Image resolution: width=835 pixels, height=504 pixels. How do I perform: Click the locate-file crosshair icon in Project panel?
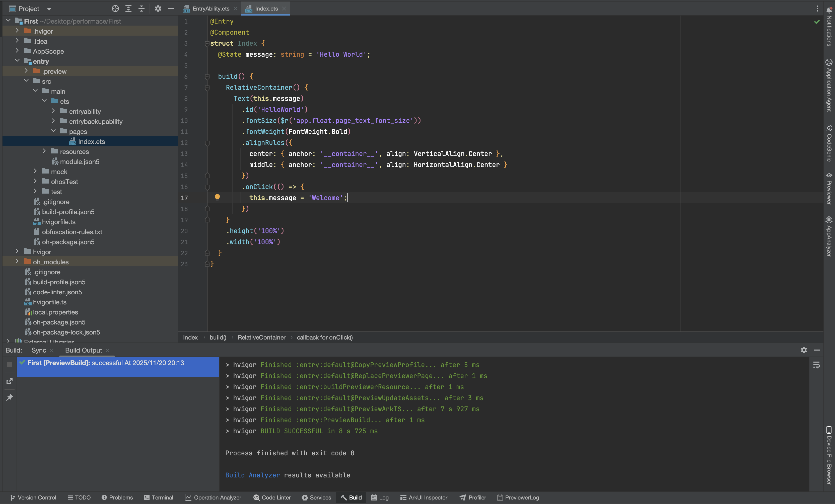click(115, 9)
